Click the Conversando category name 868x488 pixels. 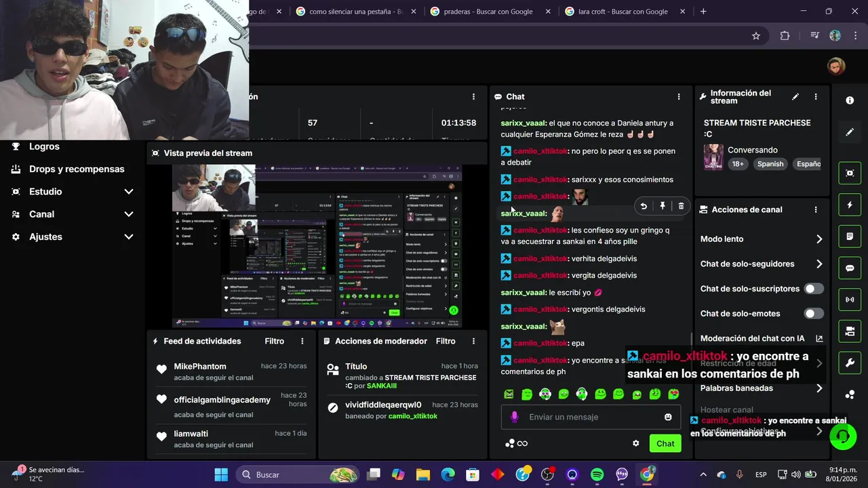tap(753, 150)
